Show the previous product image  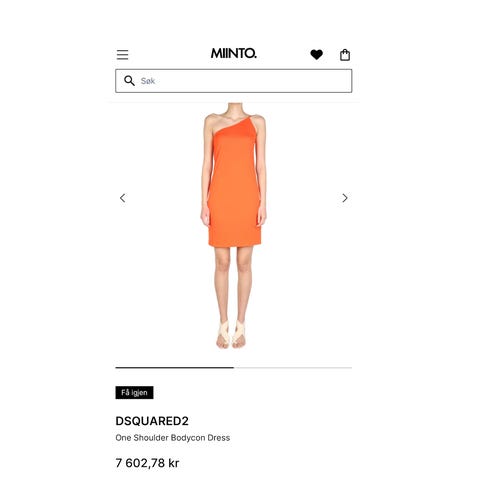123,198
